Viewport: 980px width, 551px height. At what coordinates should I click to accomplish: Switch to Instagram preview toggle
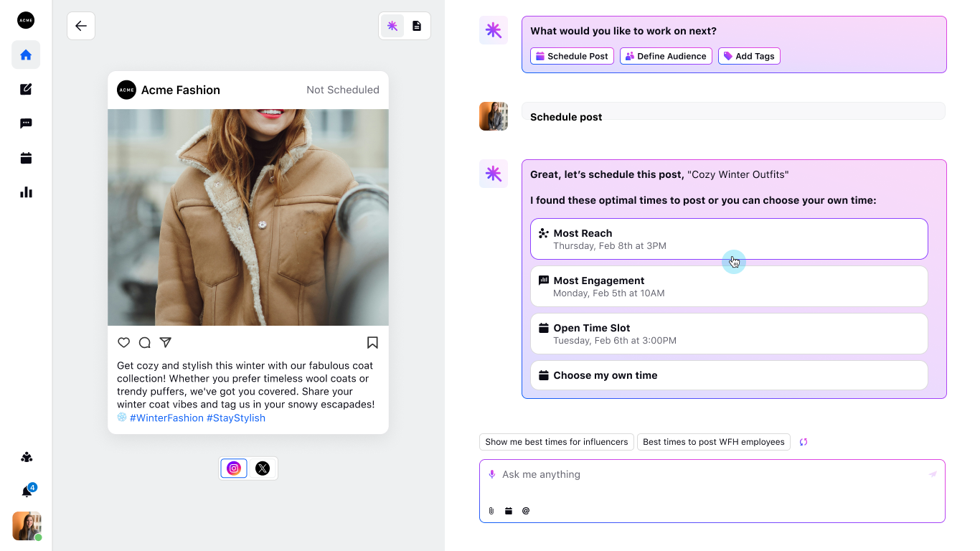point(234,468)
